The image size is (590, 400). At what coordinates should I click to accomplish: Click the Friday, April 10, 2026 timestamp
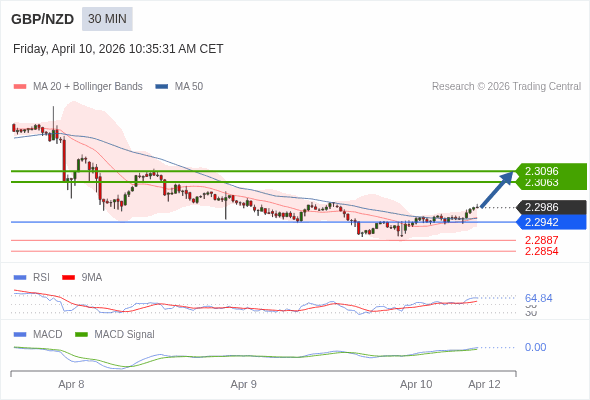(118, 49)
